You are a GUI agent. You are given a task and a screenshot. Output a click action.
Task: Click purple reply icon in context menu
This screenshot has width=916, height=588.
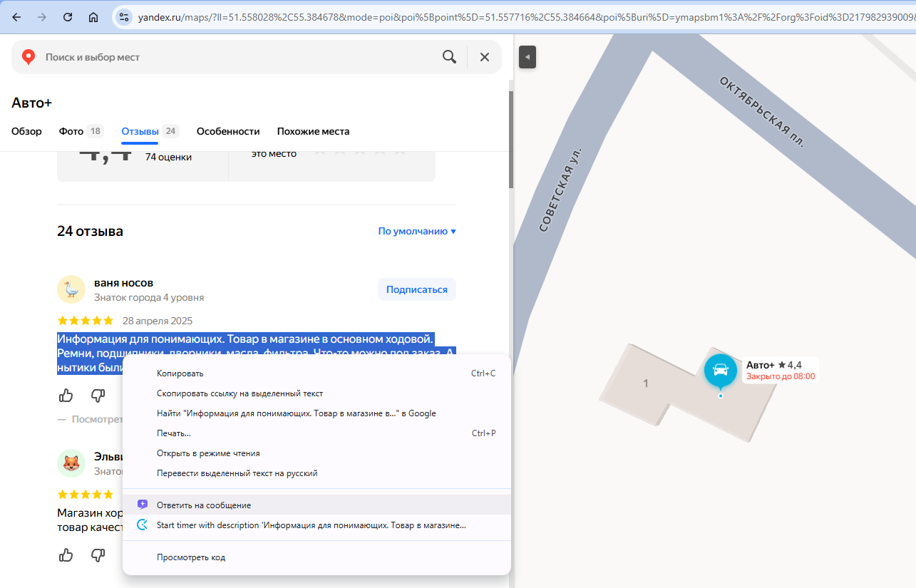pyautogui.click(x=143, y=505)
